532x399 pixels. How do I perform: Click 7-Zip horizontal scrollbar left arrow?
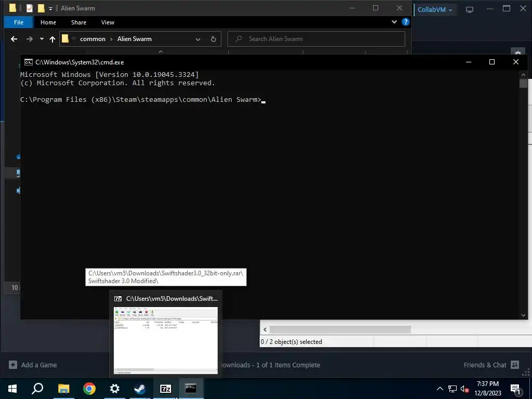click(265, 329)
